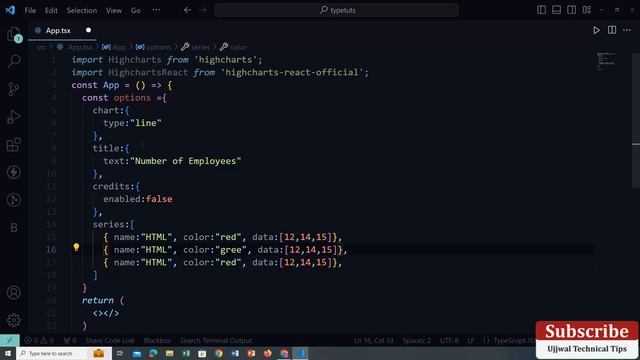Click the 'highcharts-react-official' import string
The image size is (640, 360).
click(293, 72)
